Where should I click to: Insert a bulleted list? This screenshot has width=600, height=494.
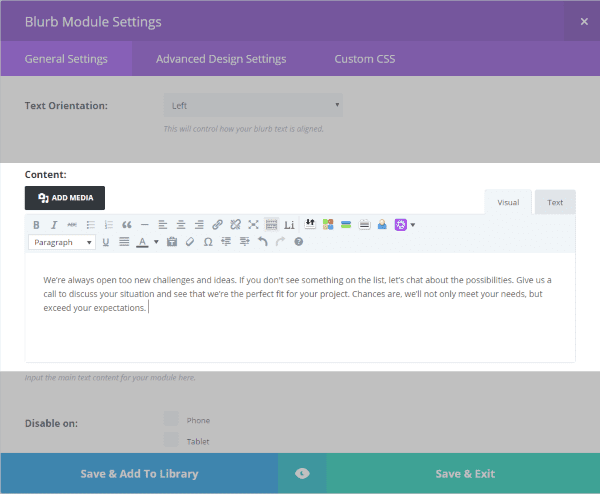(90, 225)
